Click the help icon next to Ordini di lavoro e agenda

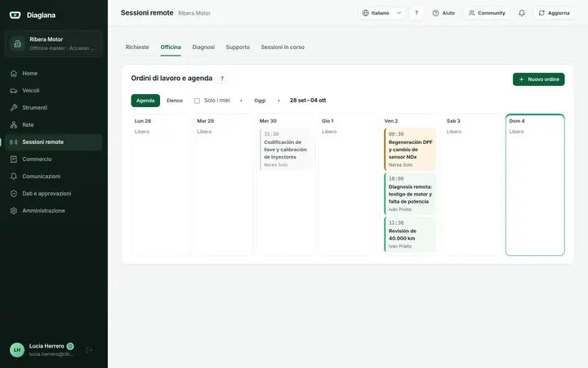222,79
